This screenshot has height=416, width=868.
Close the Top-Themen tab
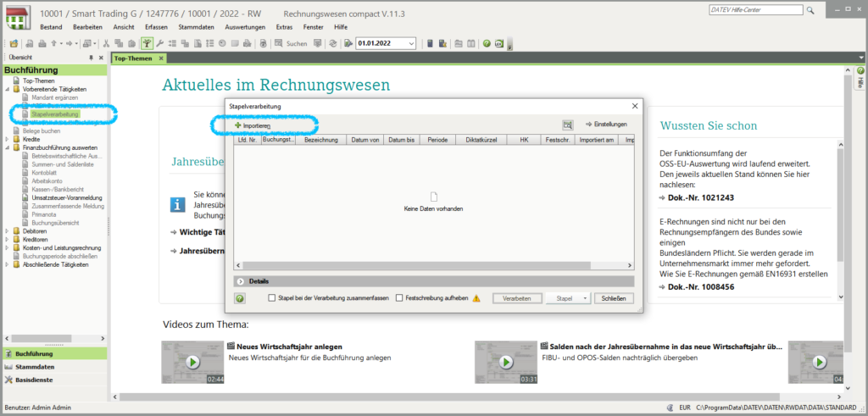click(161, 58)
